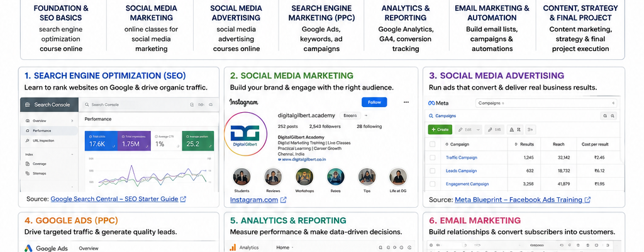Image resolution: width=644 pixels, height=252 pixels.
Task: Click the Overview icon in Search Console sidebar
Action: pos(28,121)
